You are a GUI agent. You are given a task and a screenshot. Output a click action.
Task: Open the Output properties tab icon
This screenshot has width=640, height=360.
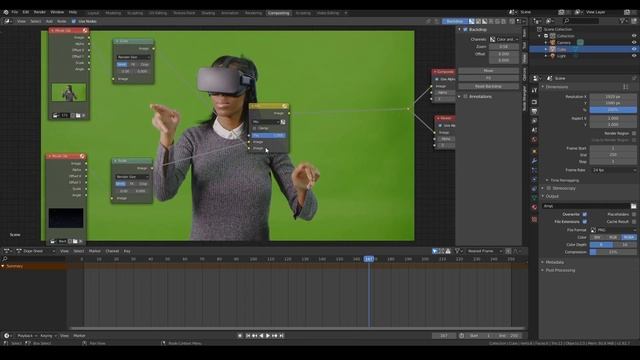(534, 111)
